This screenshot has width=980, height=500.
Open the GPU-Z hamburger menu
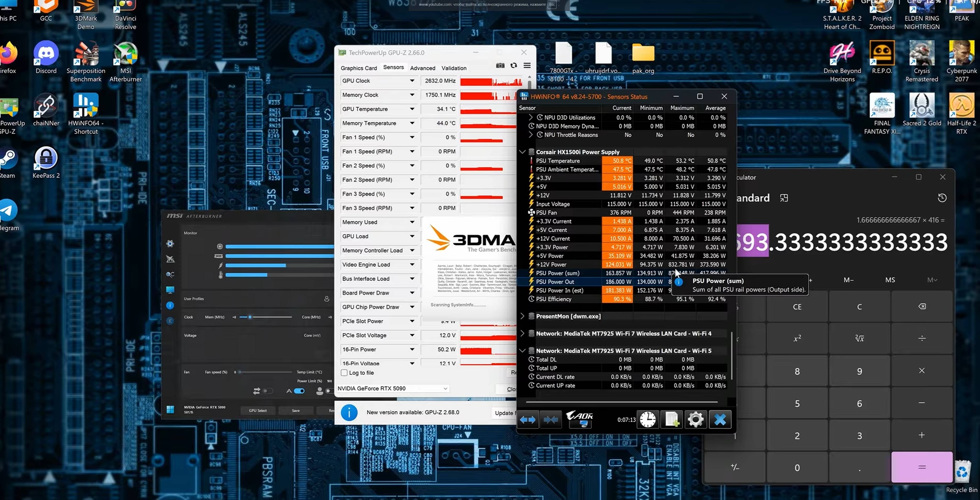527,65
